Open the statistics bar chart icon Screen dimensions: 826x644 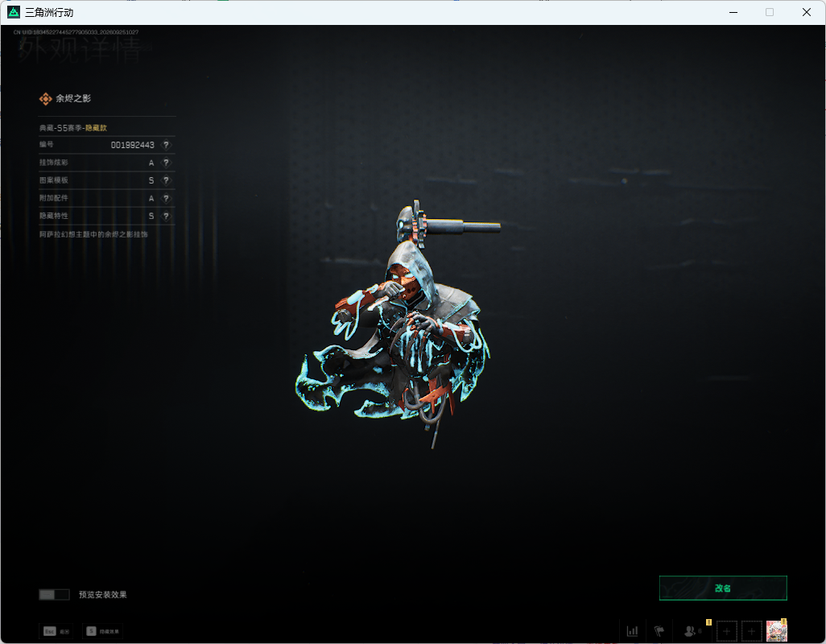[632, 631]
